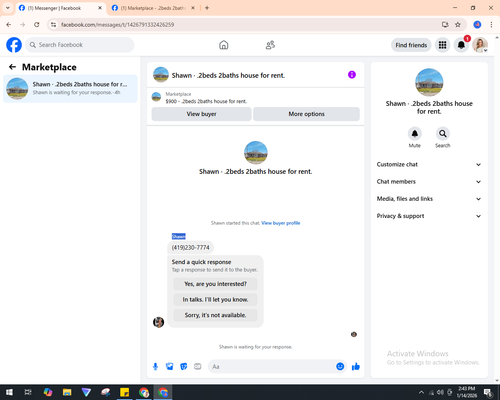
Task: Mute the conversation with bell icon
Action: [415, 134]
